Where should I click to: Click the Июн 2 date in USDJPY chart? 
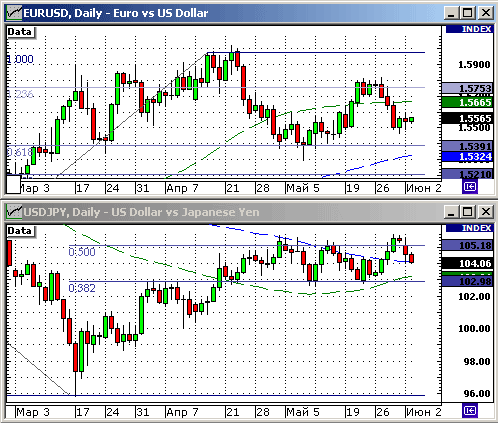[x=424, y=412]
